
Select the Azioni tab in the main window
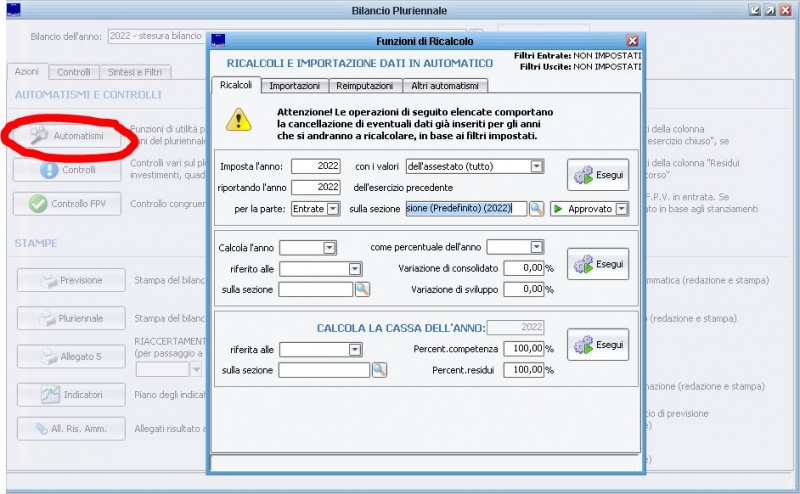[27, 71]
